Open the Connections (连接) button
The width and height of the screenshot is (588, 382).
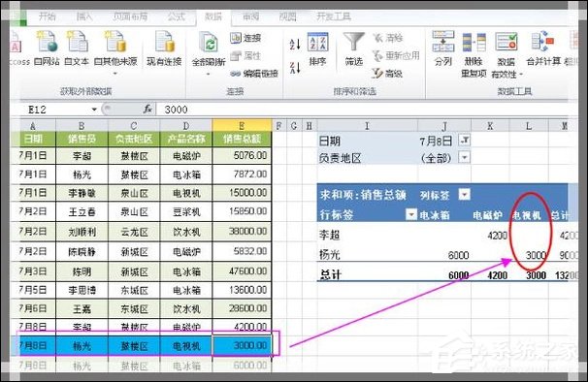[245, 38]
